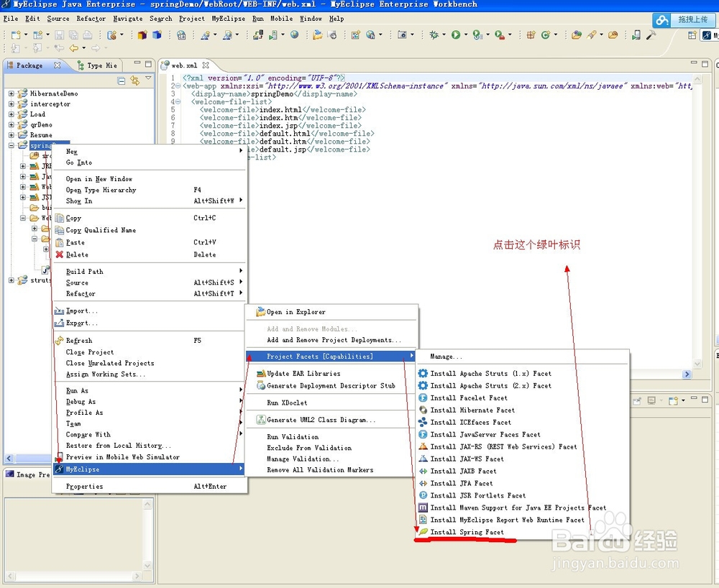Choose Remove All Validation Markers
719x588 pixels.
tap(320, 470)
